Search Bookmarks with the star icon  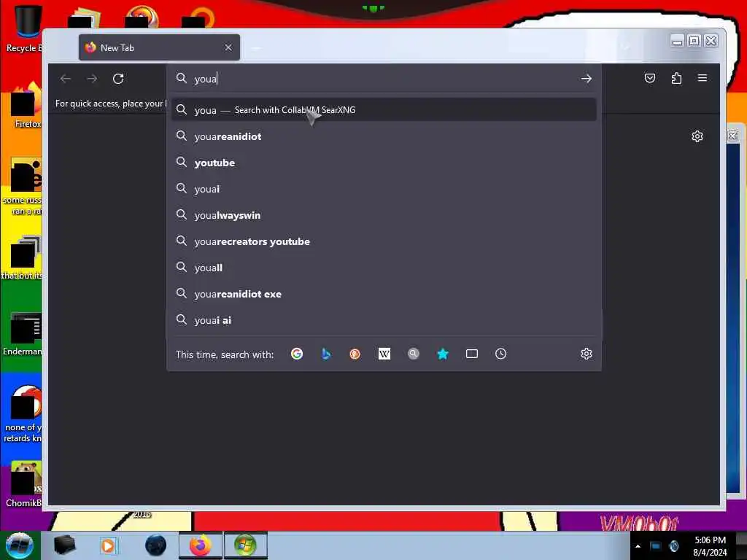[443, 354]
